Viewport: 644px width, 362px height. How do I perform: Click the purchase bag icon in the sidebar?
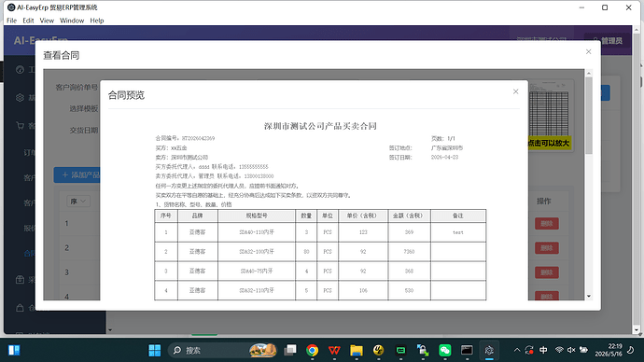click(20, 280)
